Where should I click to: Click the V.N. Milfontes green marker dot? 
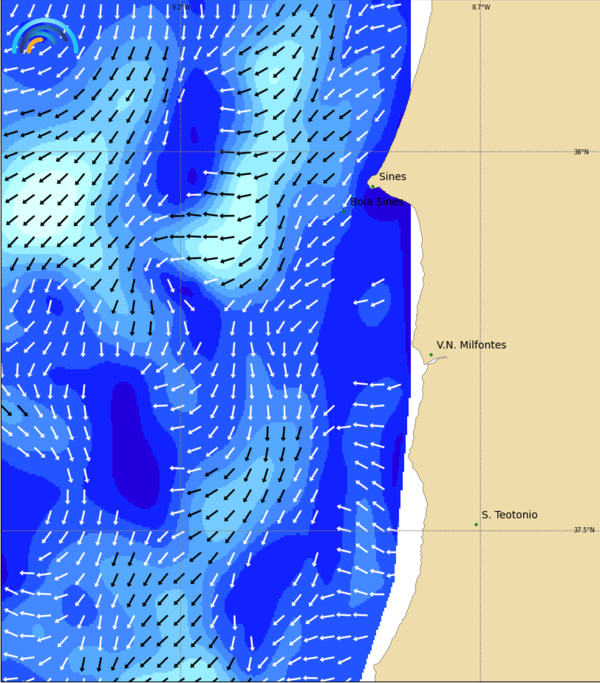coord(431,355)
